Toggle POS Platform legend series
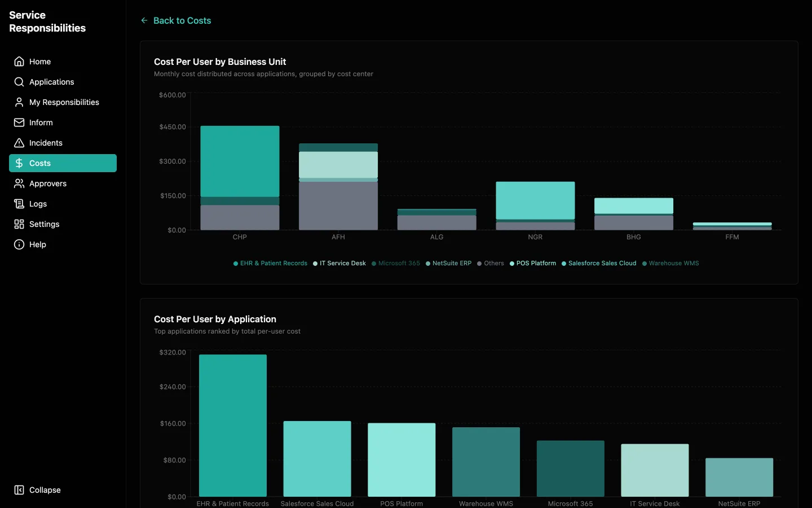The width and height of the screenshot is (812, 508). 533,263
